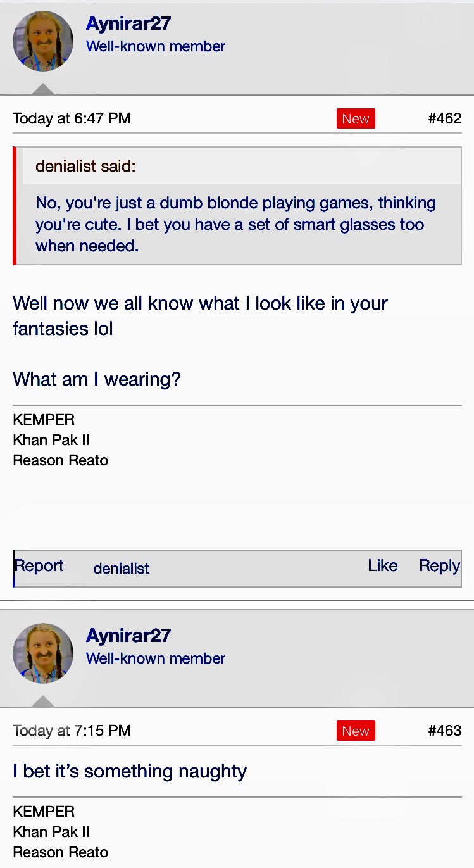The image size is (474, 868).
Task: Open the permalink for post #462
Action: coord(444,118)
